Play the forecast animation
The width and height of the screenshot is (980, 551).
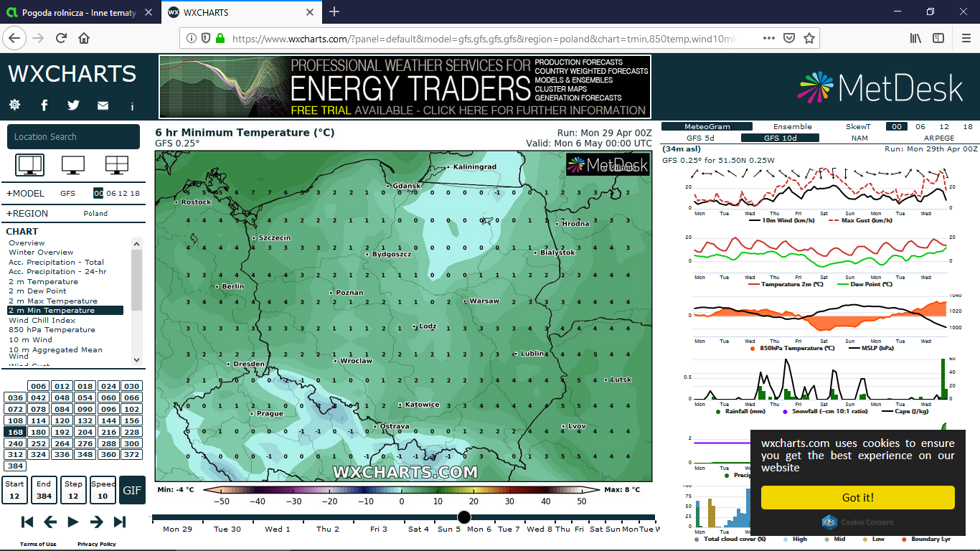(x=73, y=522)
